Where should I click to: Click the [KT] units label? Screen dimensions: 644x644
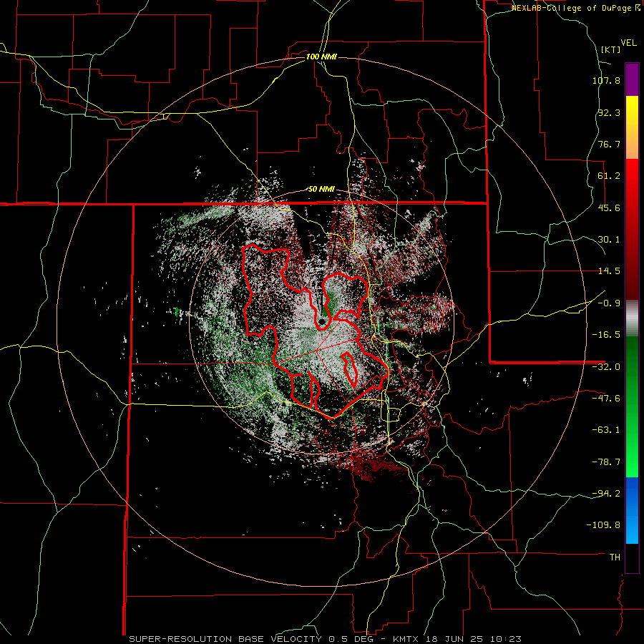tap(611, 49)
